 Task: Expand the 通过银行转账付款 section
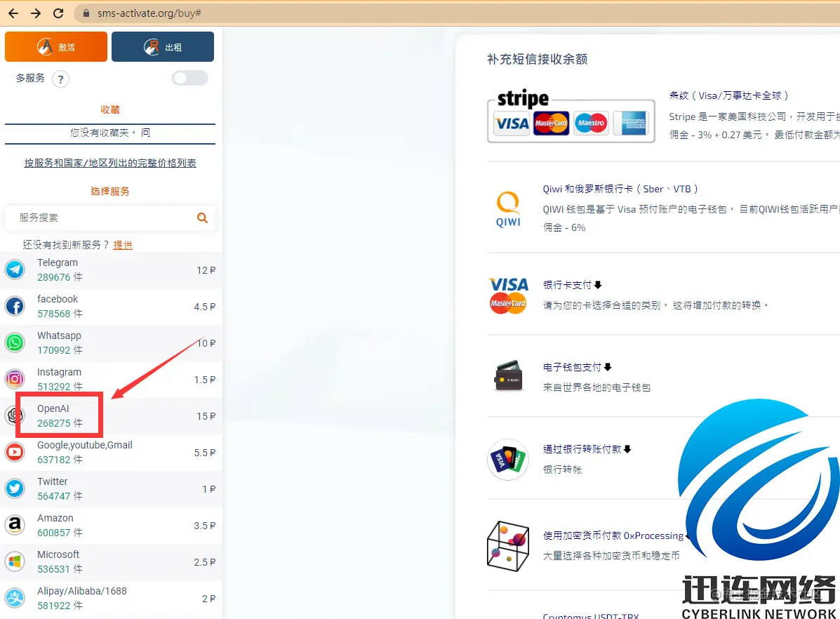point(587,449)
